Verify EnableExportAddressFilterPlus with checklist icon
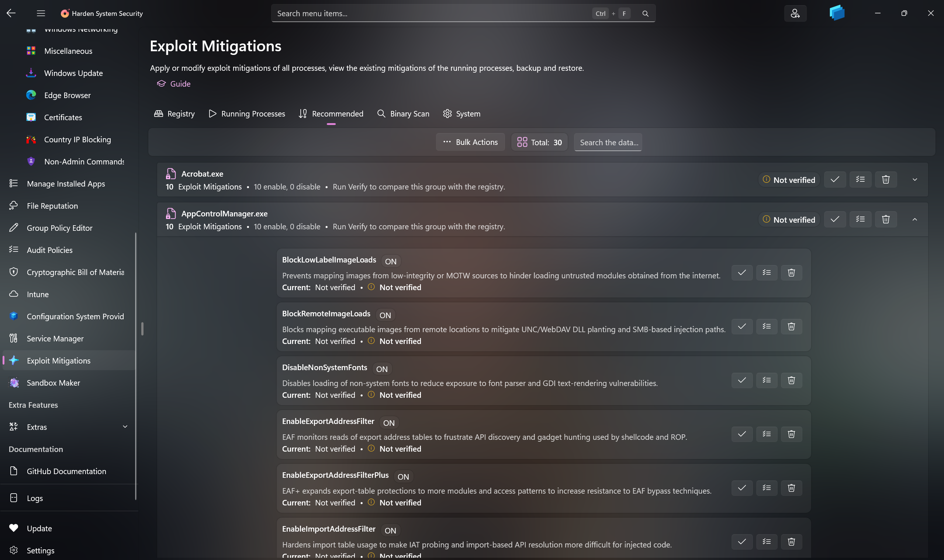Viewport: 944px width, 560px height. (x=767, y=488)
